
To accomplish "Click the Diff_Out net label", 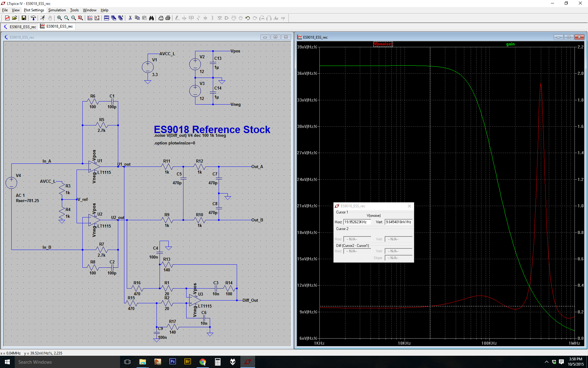I will coord(250,300).
